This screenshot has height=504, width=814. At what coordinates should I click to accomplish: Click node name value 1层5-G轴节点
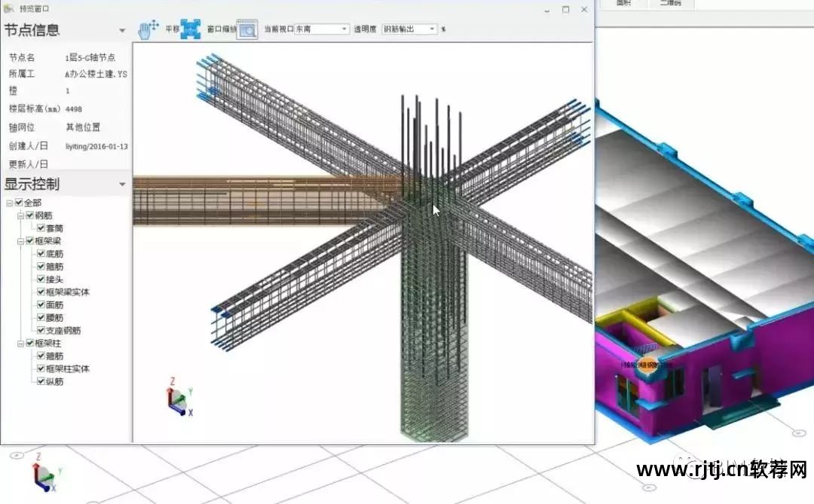tap(90, 57)
